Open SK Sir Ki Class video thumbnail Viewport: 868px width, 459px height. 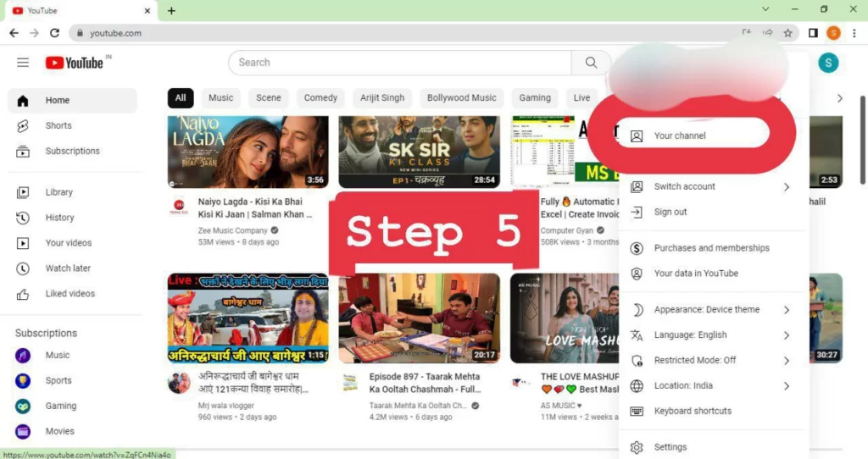419,152
